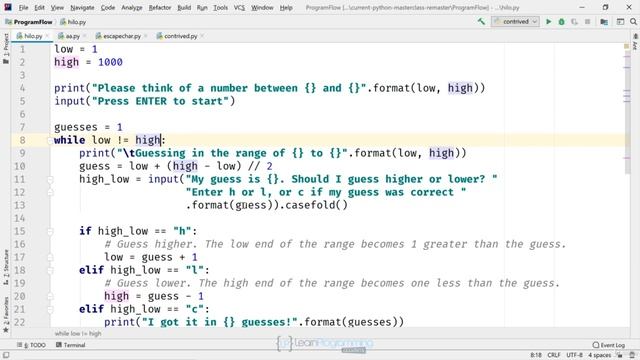The width and height of the screenshot is (640, 360).
Task: Open the Tools menu
Action: (220, 7)
